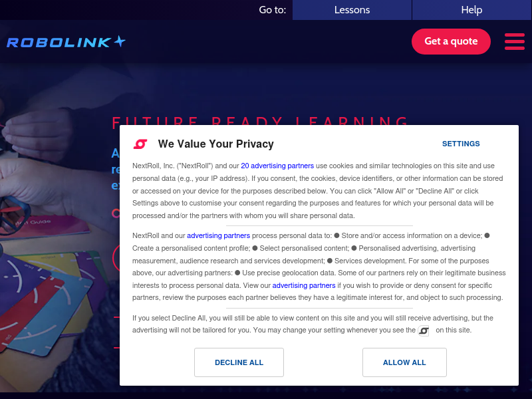Screen dimensions: 532x399
Task: Click the Robolink logo
Action: [x=66, y=41]
